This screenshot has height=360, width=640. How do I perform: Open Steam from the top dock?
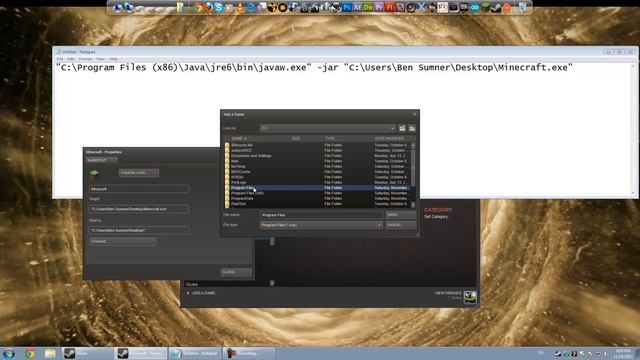[496, 7]
